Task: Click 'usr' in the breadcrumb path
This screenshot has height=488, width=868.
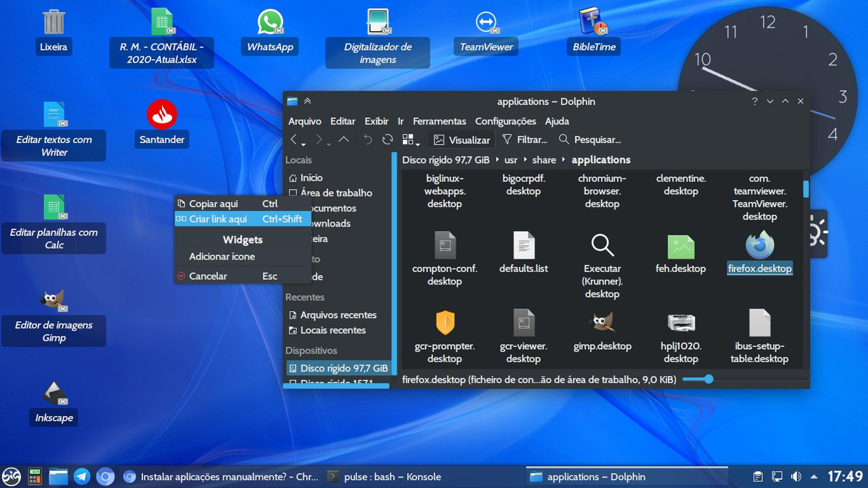Action: (511, 160)
